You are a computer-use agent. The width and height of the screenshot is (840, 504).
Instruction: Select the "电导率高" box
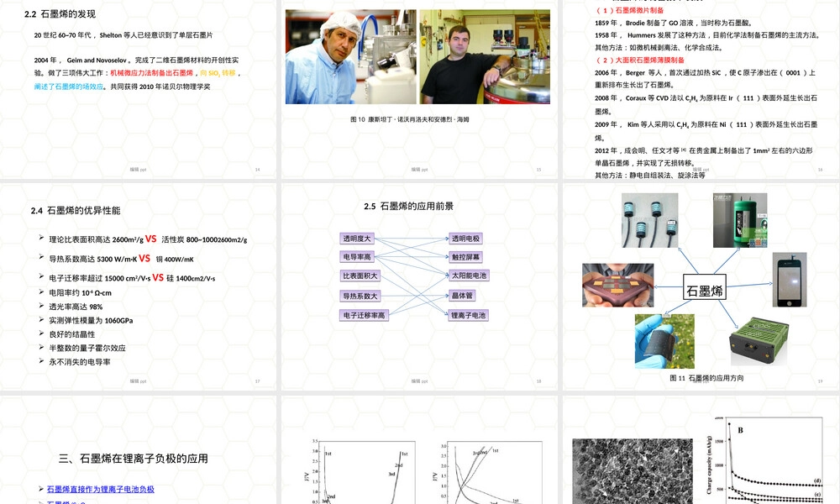[357, 257]
